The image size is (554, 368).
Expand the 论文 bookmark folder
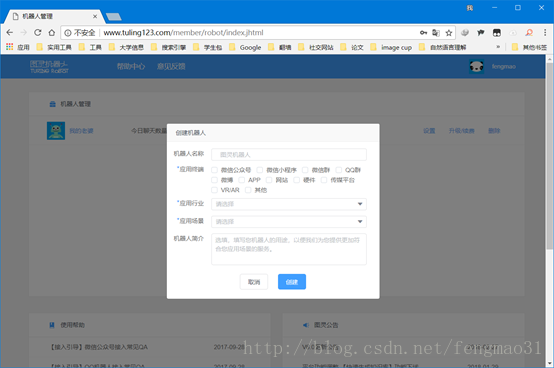click(352, 47)
